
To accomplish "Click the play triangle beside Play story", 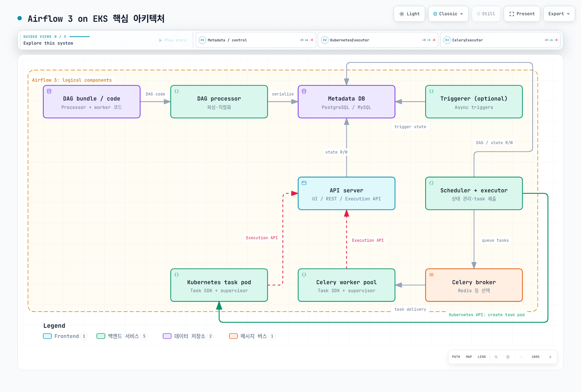I will (x=161, y=40).
